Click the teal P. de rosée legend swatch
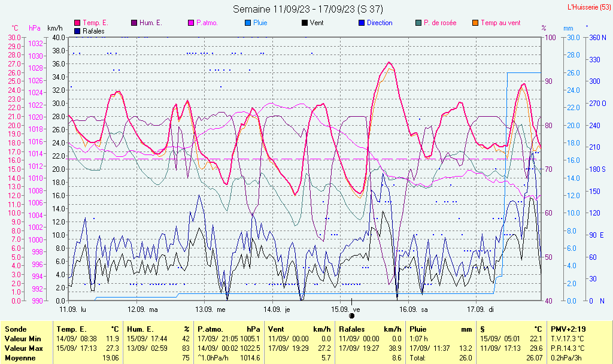The width and height of the screenshot is (613, 364). (x=418, y=23)
